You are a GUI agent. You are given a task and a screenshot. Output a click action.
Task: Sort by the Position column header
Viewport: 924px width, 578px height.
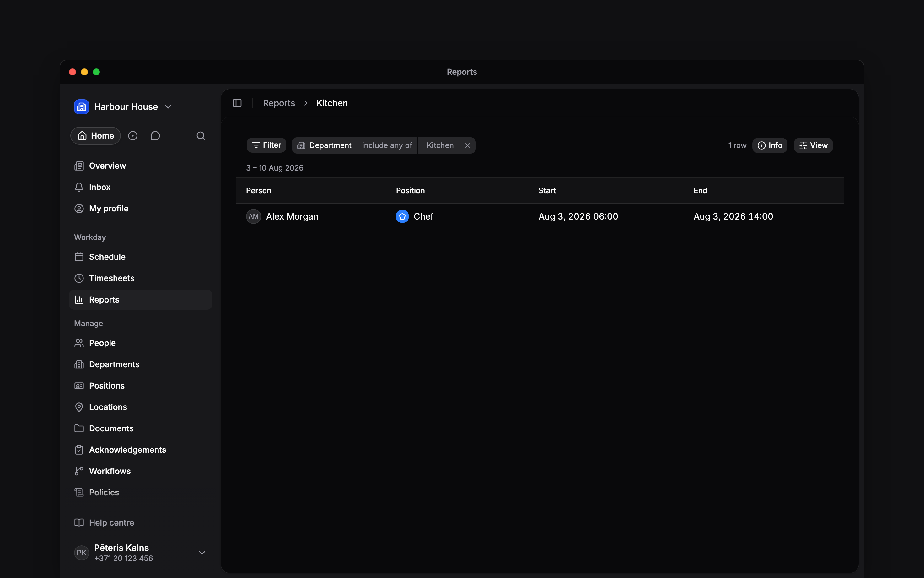(410, 191)
